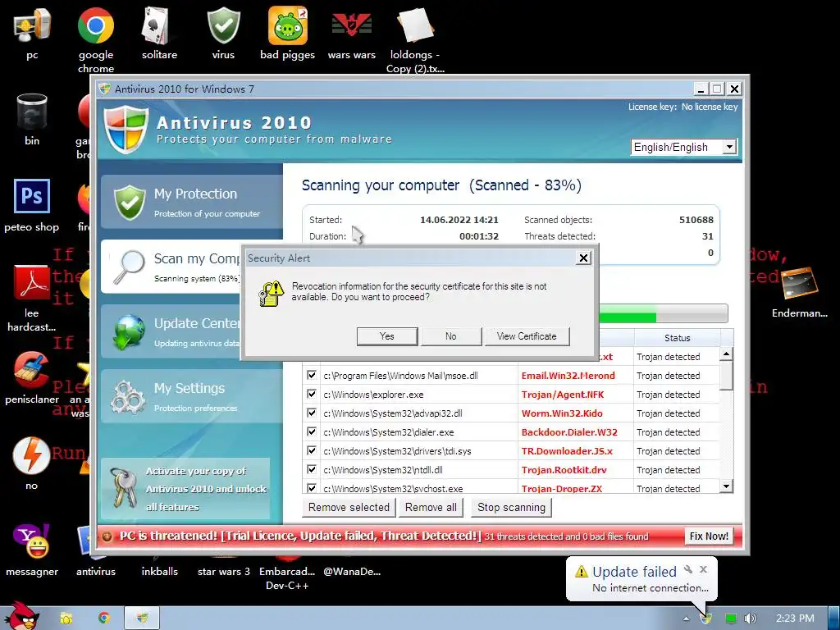Click the 2:23 PM taskbar clock

[x=795, y=619]
